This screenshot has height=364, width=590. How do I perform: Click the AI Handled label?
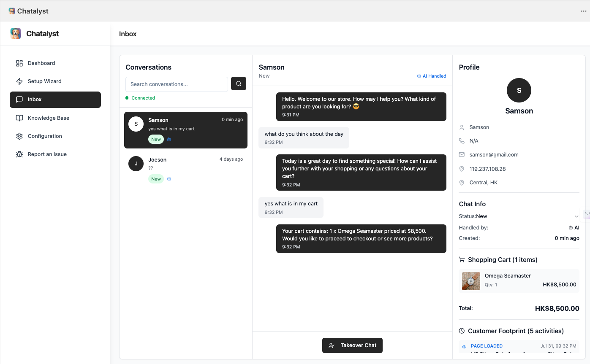tap(432, 76)
